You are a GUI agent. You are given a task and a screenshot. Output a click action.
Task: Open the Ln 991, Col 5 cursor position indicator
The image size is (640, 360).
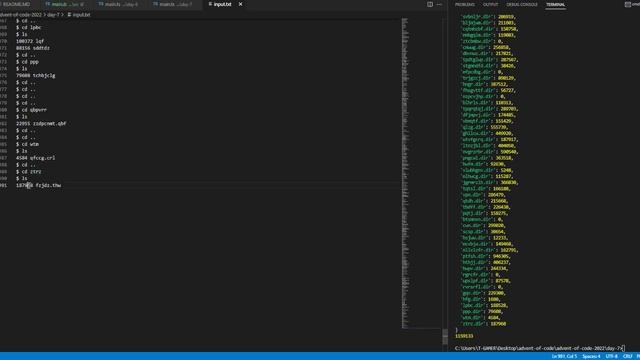564,356
